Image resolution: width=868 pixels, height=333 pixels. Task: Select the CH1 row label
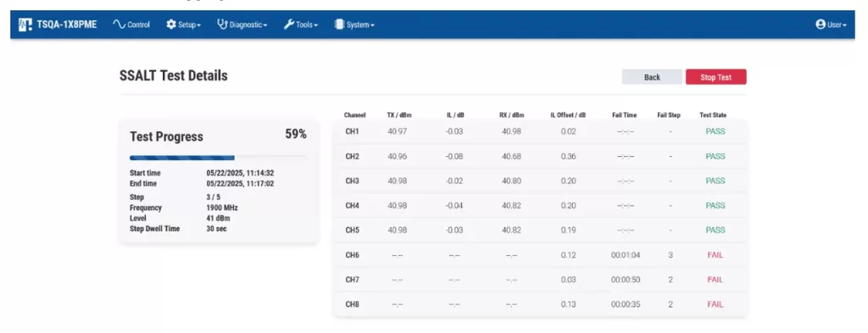353,131
